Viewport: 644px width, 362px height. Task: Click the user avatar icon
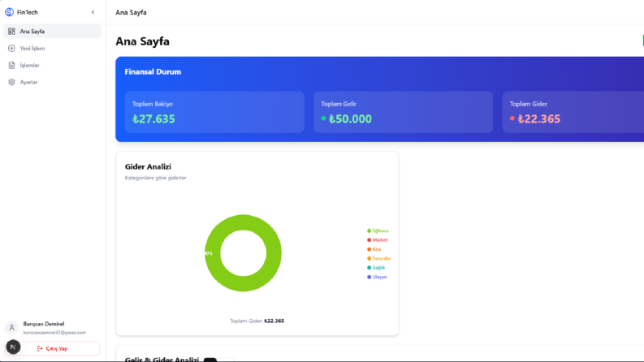11,328
